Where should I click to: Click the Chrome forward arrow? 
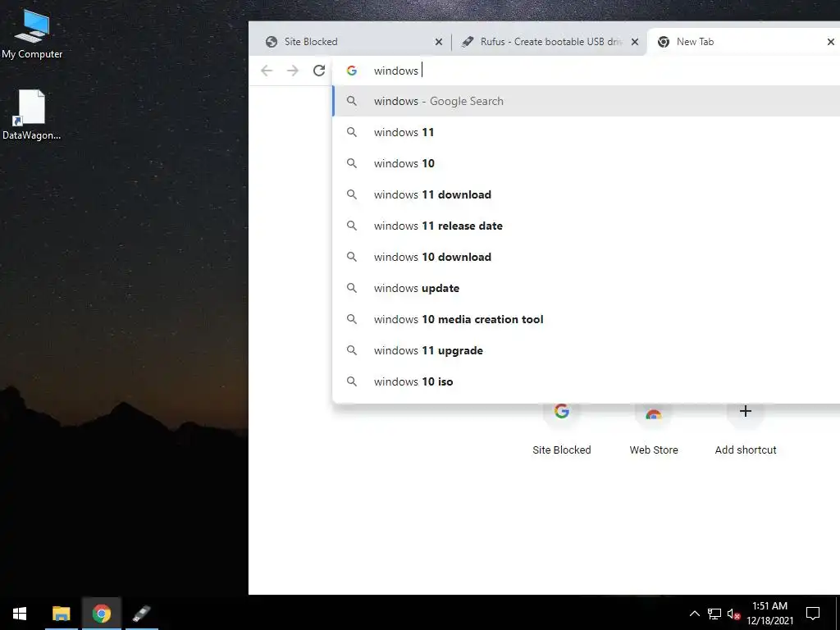pyautogui.click(x=293, y=71)
